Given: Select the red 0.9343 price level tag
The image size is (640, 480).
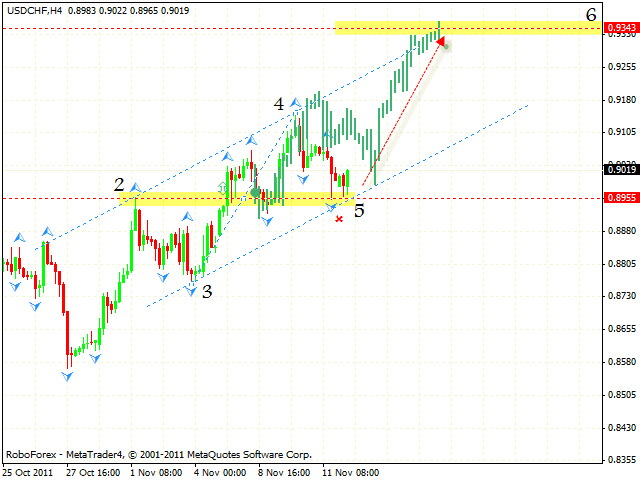Looking at the screenshot, I should click(620, 29).
